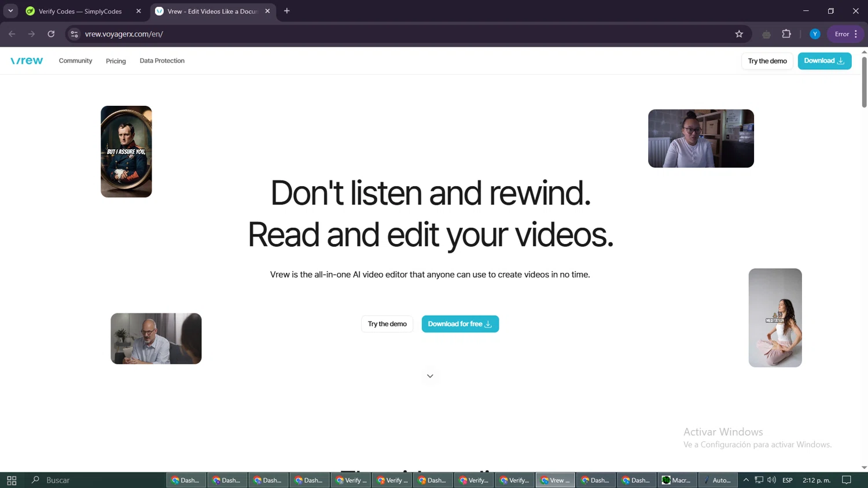Click the Vrew logo in the header
This screenshot has width=868, height=488.
point(27,61)
